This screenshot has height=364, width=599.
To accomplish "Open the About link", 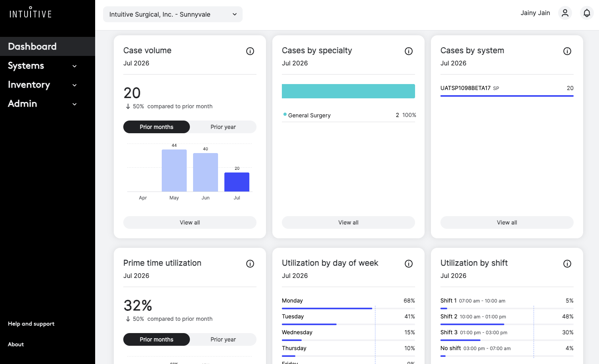I will (16, 344).
